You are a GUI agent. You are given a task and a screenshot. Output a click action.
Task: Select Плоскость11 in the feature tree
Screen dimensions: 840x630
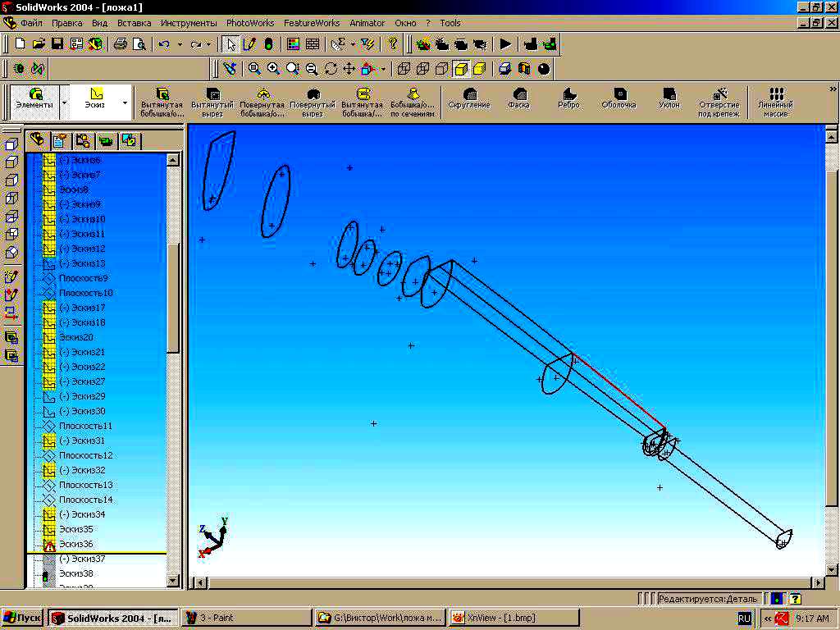[x=85, y=426]
